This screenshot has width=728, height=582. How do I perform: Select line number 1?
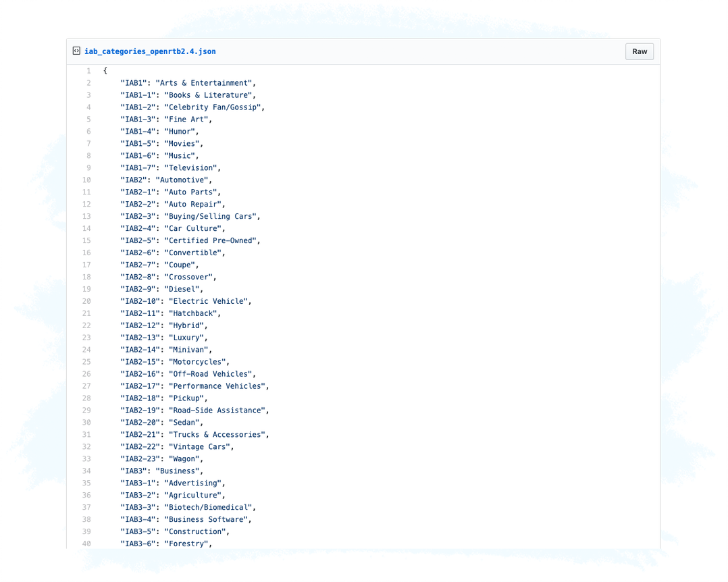coord(88,71)
